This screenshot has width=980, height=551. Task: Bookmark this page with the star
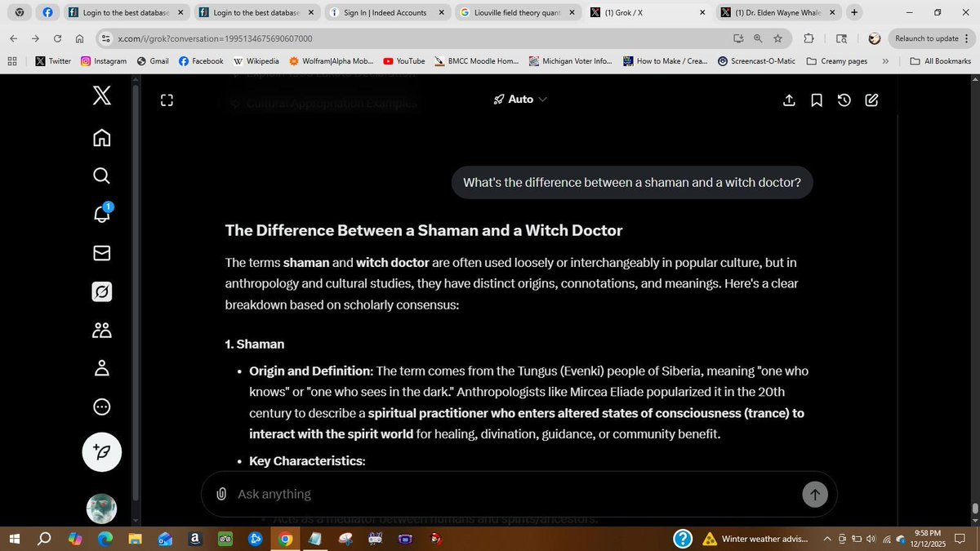(x=778, y=38)
